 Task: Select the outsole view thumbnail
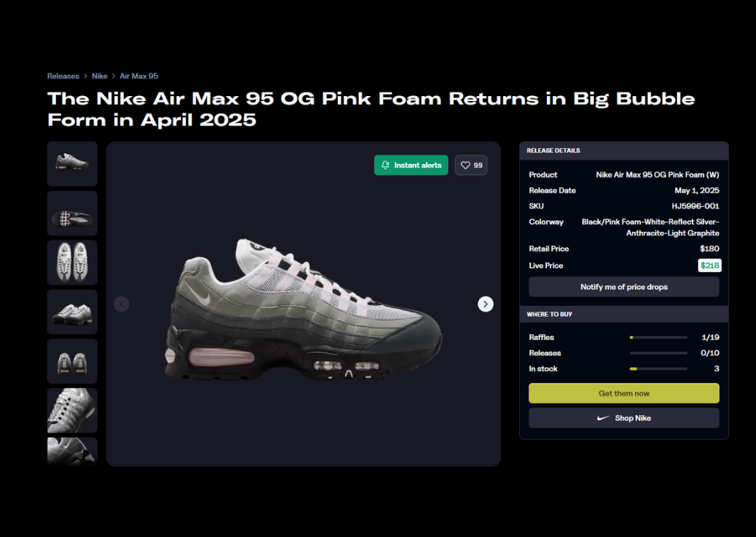click(x=72, y=213)
